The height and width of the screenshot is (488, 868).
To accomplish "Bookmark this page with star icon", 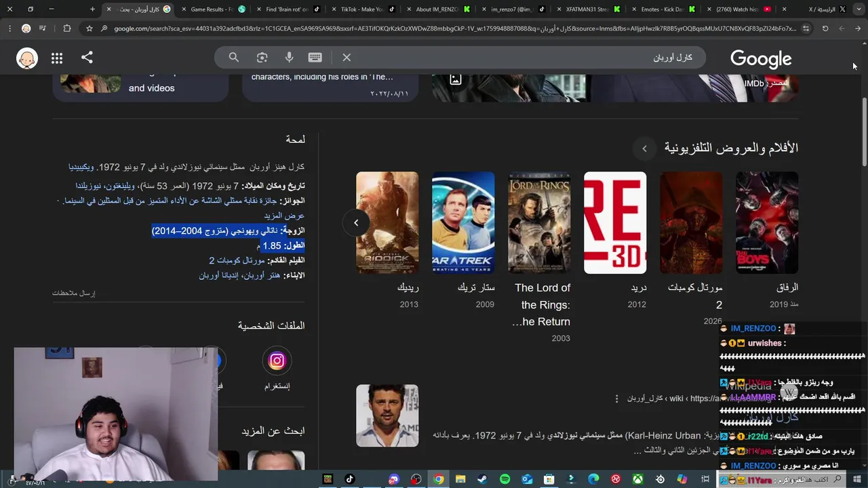I will click(x=89, y=28).
